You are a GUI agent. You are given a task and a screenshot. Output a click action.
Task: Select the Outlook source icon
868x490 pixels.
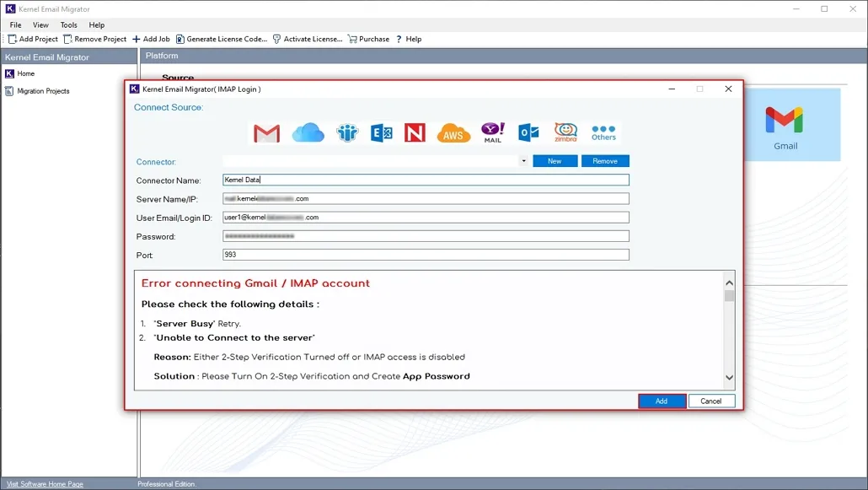528,132
